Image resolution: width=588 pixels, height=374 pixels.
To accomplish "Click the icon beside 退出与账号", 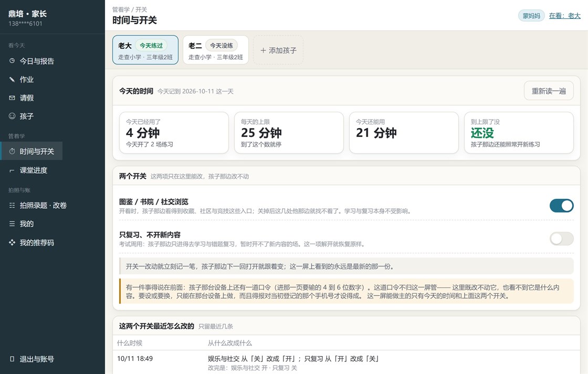I will [x=12, y=359].
